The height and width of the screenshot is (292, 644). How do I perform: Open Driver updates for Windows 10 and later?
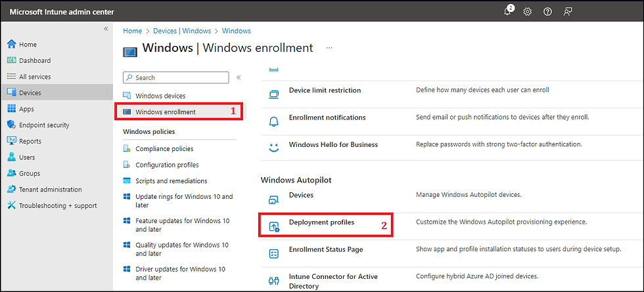coord(180,274)
